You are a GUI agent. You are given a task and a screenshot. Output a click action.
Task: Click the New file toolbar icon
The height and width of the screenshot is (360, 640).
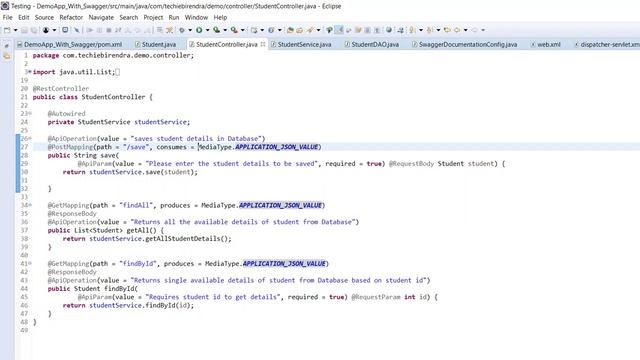coord(7,30)
